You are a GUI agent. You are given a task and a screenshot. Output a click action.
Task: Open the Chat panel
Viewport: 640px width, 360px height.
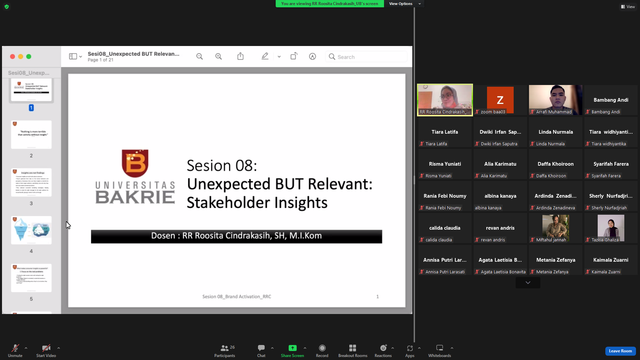(x=261, y=350)
